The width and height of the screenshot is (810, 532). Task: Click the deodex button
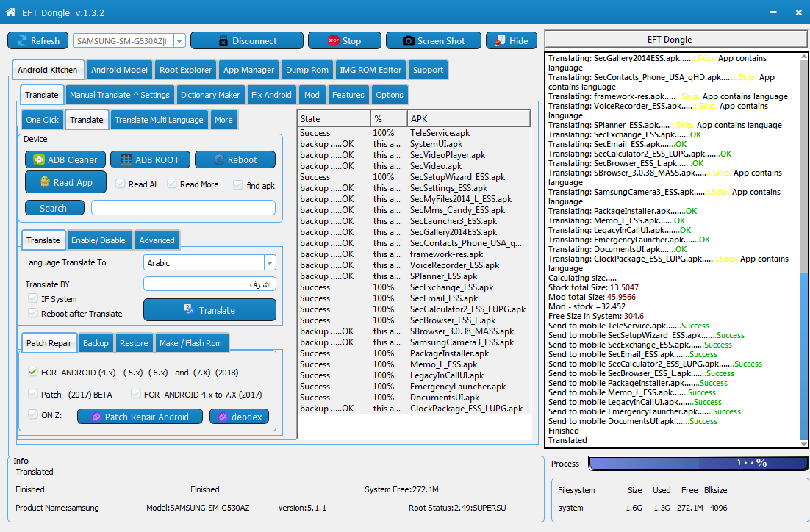point(239,417)
